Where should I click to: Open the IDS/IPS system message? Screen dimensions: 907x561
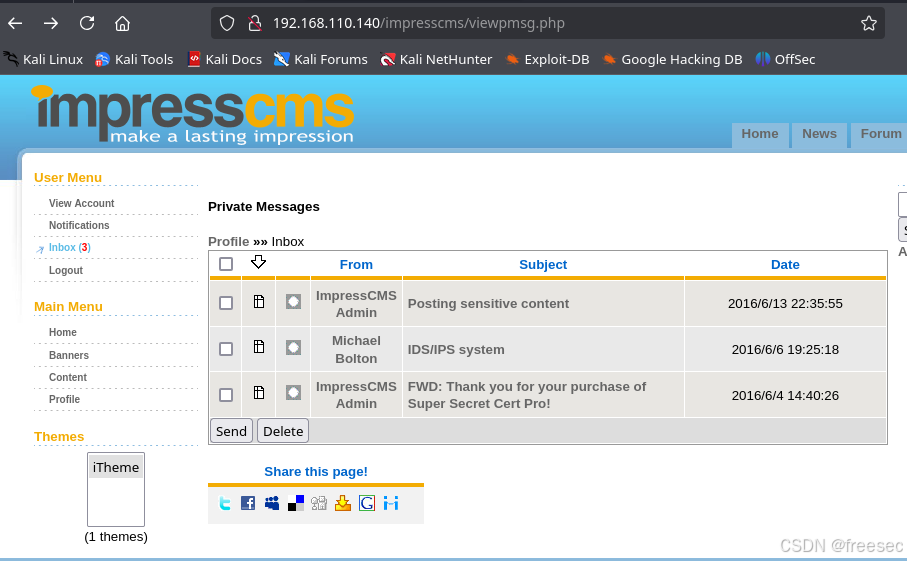point(456,350)
